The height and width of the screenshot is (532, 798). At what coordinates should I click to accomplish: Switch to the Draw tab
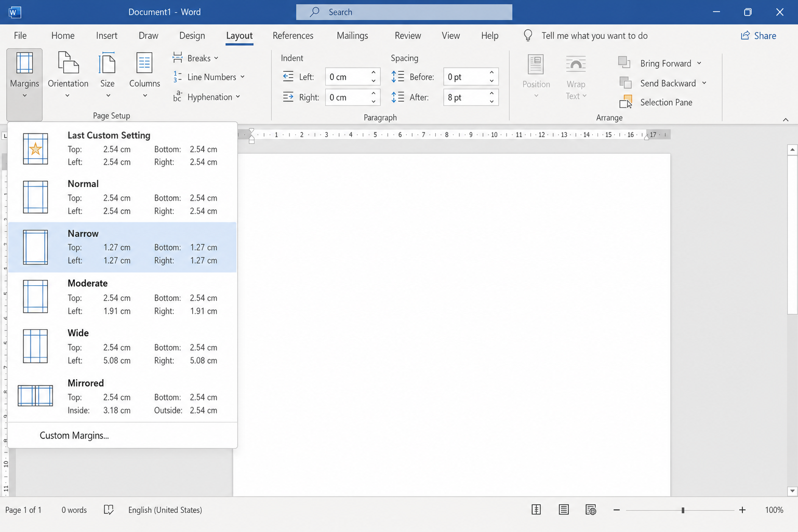148,35
